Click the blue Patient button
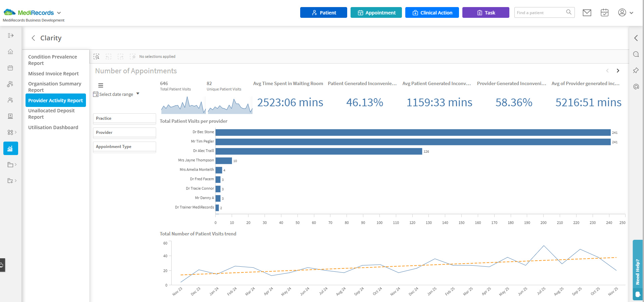Viewport: 644px width, 302px height. (x=323, y=13)
